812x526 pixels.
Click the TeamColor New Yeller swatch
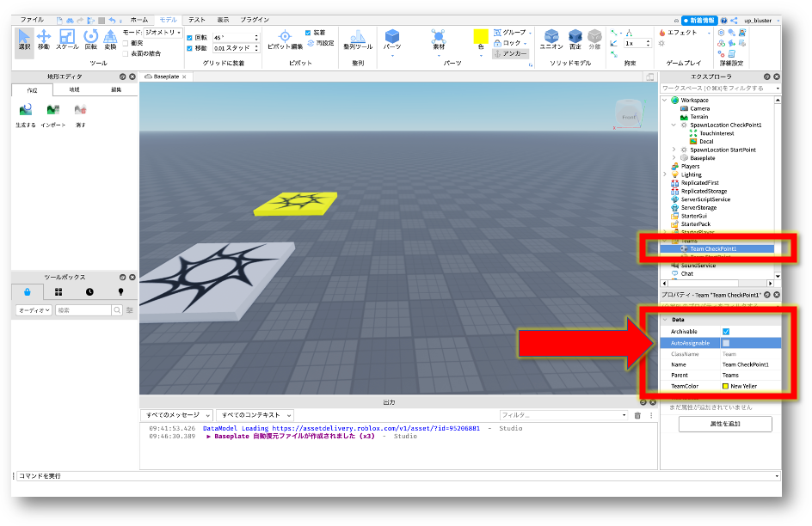point(725,387)
